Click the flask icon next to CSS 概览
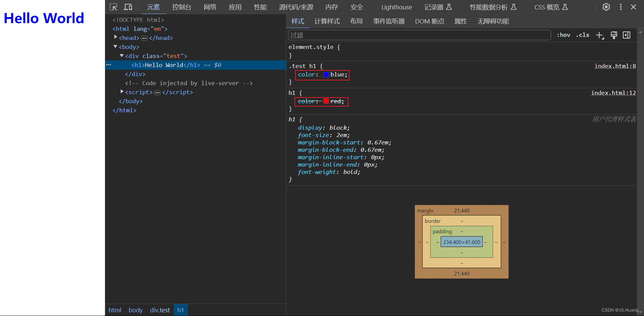644x316 pixels. tap(565, 7)
